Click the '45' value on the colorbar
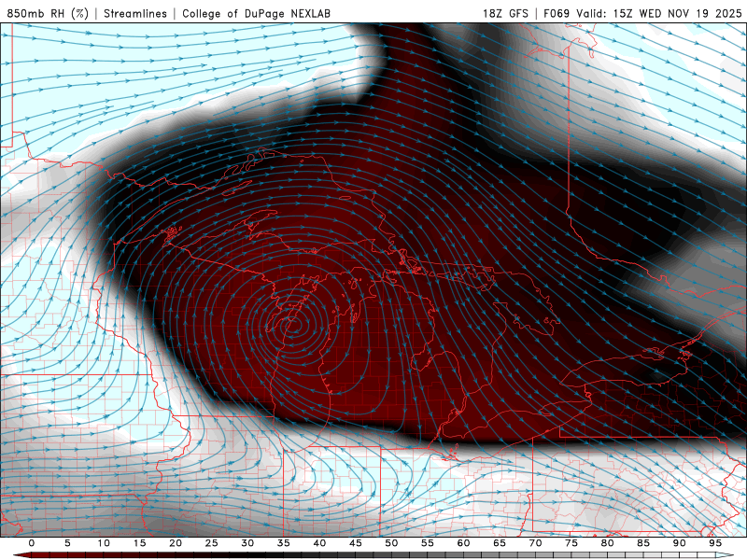The height and width of the screenshot is (560, 747). 356,543
